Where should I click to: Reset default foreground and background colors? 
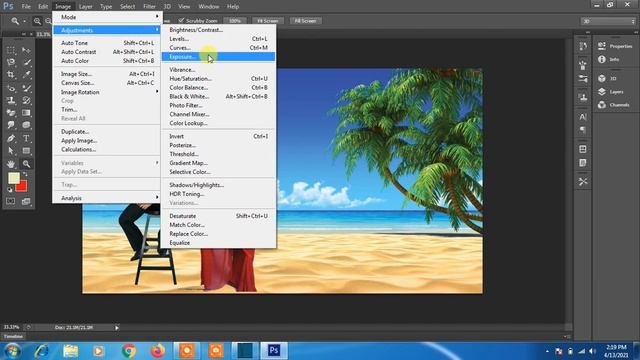coord(10,190)
